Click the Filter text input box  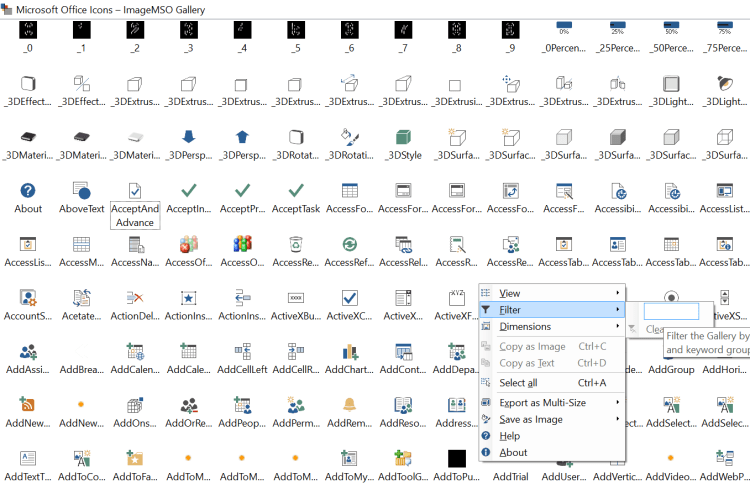(670, 311)
